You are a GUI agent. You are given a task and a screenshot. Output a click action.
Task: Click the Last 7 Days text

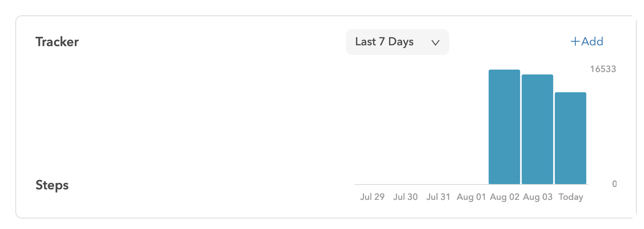tap(384, 42)
